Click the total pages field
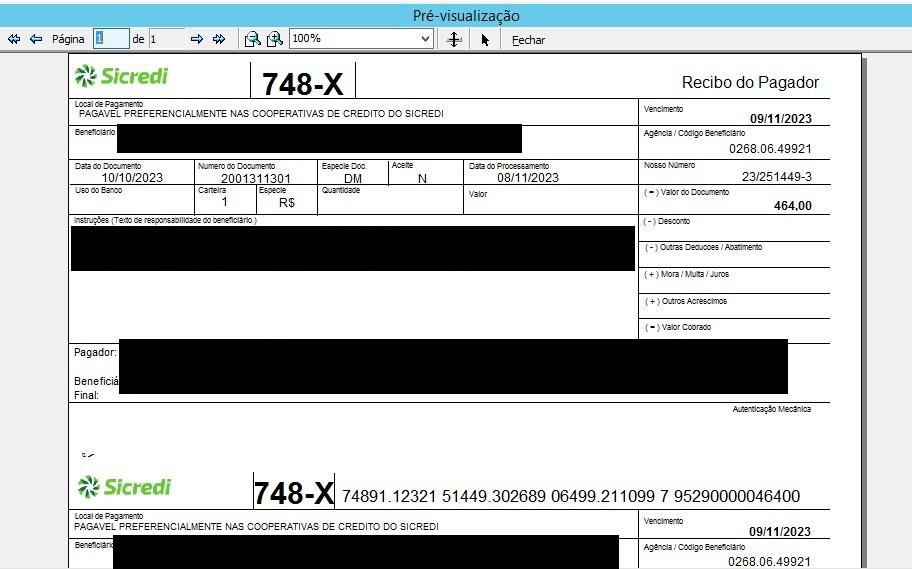The height and width of the screenshot is (569, 912). (x=166, y=38)
